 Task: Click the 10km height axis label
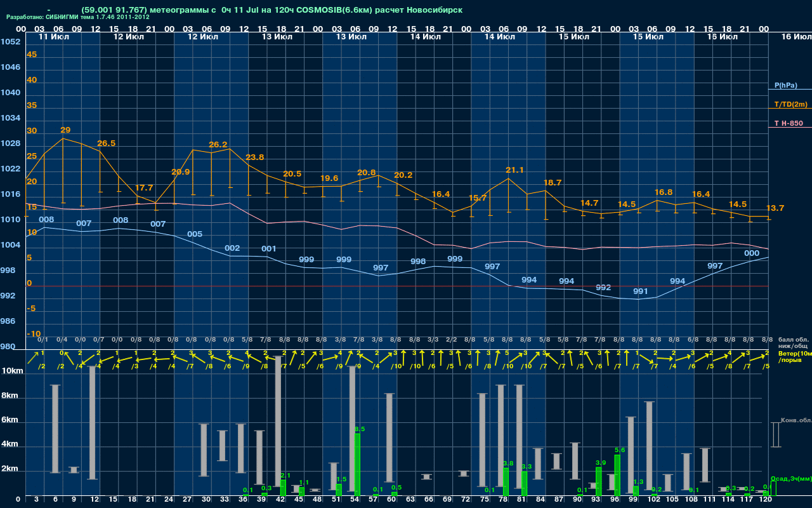13,370
